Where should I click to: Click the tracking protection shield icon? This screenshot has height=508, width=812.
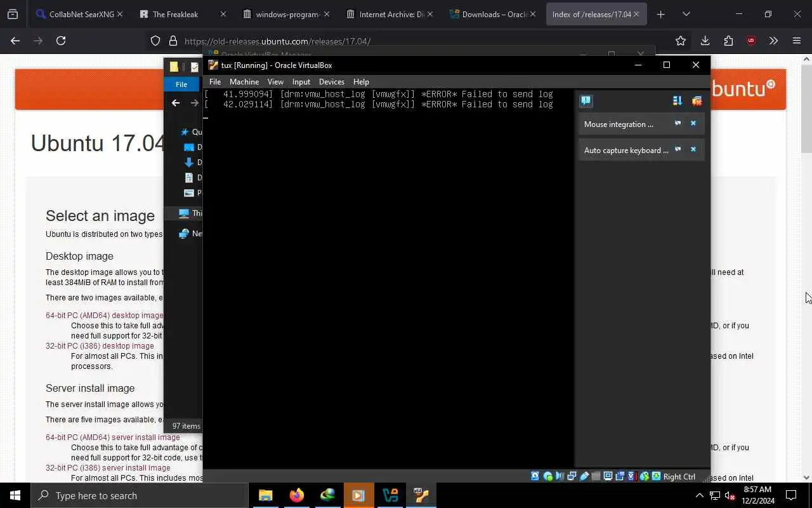coord(155,41)
